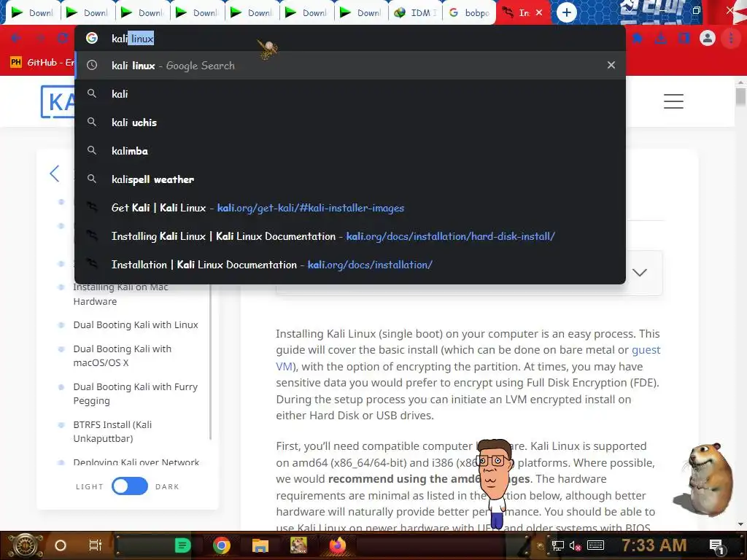Follow the 'guest VM' link

(646, 350)
